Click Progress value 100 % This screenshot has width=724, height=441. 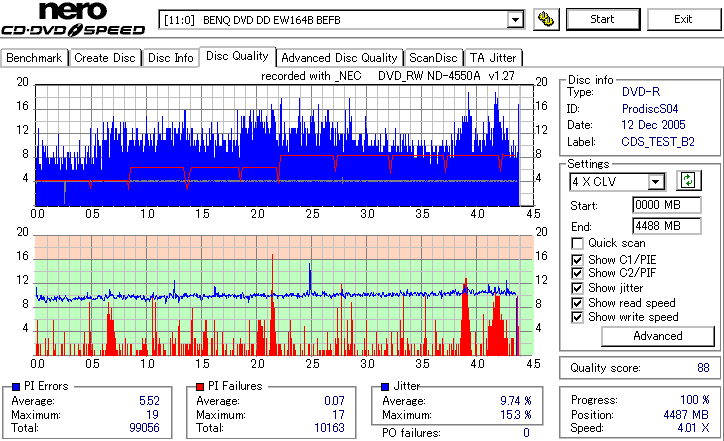tap(695, 400)
